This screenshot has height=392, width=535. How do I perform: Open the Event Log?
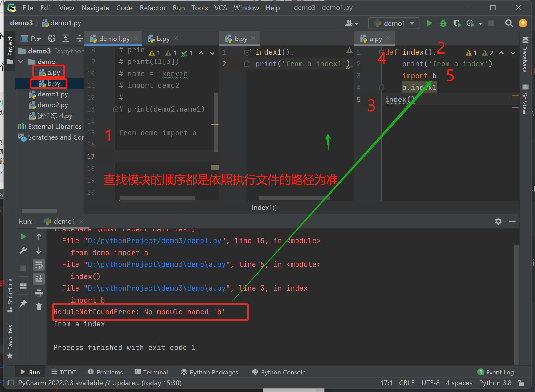[496, 372]
